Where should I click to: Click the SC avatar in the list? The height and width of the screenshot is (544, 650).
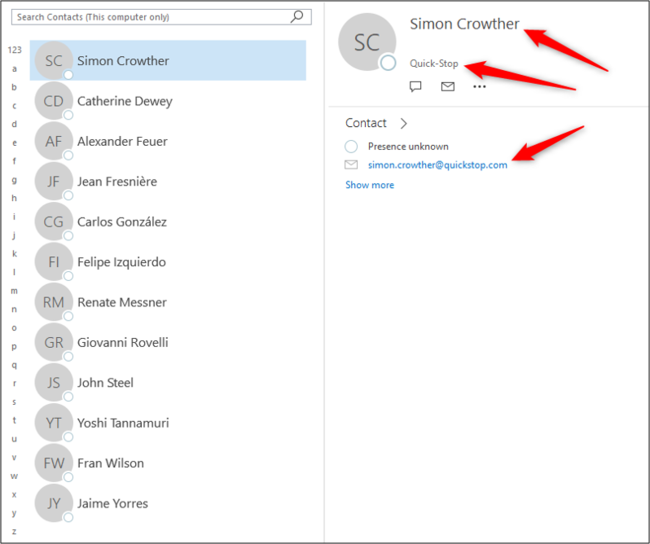(53, 61)
